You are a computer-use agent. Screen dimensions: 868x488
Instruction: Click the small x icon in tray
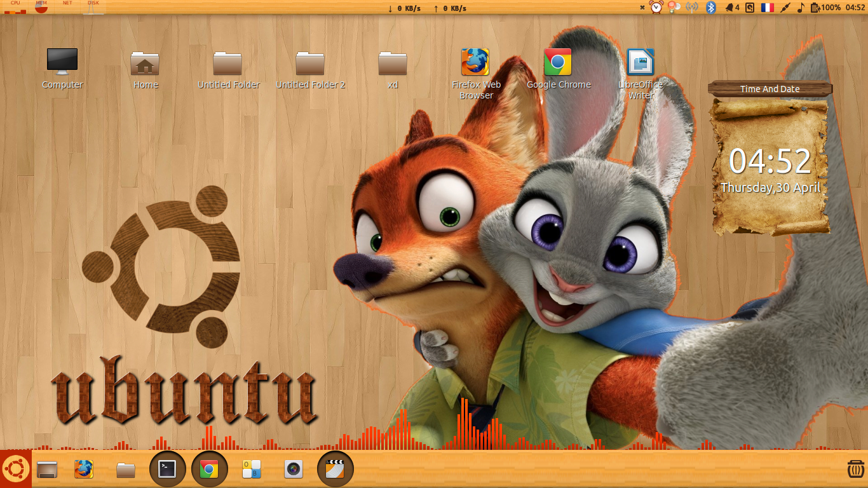pos(642,8)
